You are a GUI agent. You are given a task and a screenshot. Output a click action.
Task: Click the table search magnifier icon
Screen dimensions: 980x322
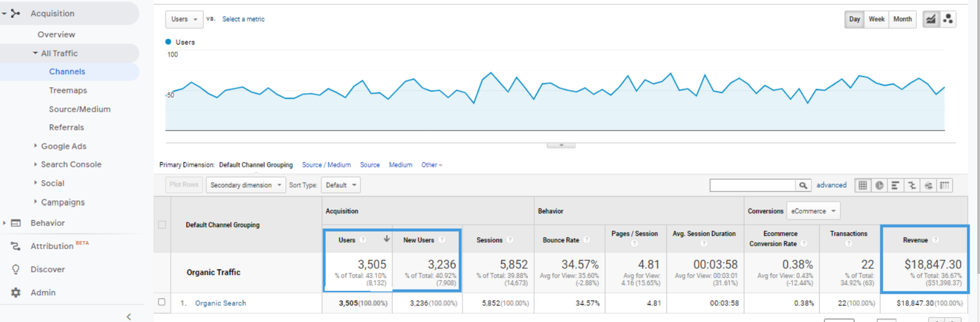tap(802, 185)
